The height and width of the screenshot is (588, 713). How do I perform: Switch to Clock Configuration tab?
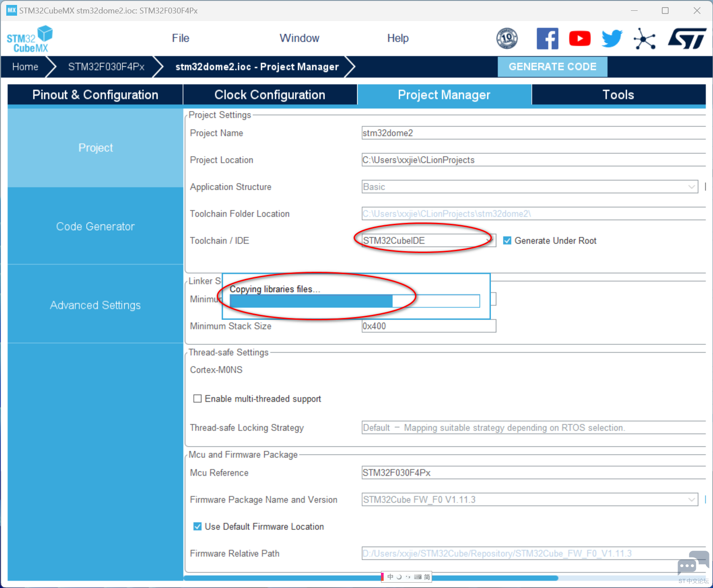click(x=270, y=95)
